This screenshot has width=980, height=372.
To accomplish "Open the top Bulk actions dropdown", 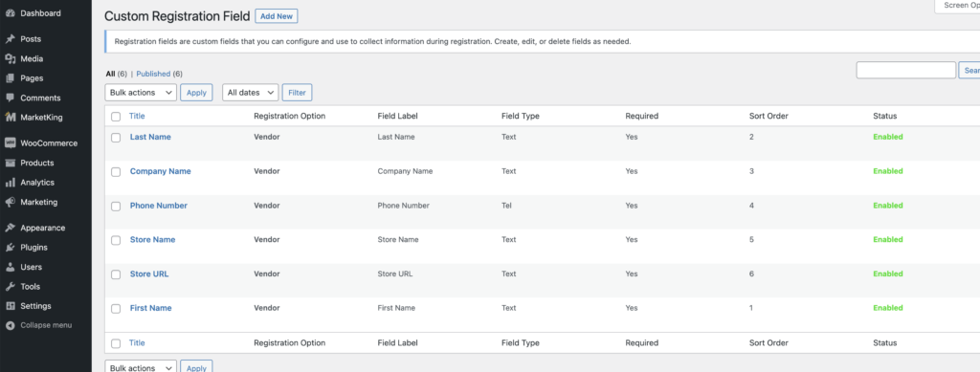I will [141, 93].
